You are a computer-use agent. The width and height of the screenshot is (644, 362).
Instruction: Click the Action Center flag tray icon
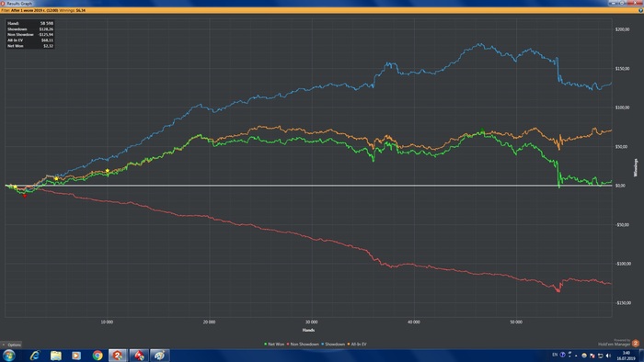[x=592, y=356]
